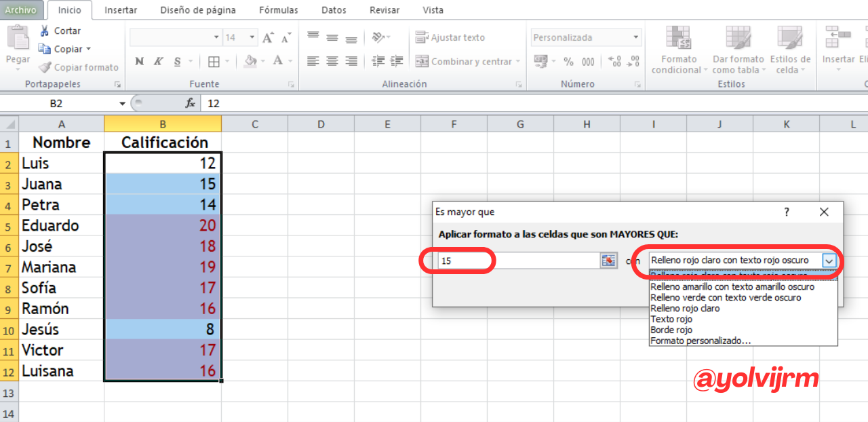
Task: Increase decimal places
Action: [x=614, y=62]
